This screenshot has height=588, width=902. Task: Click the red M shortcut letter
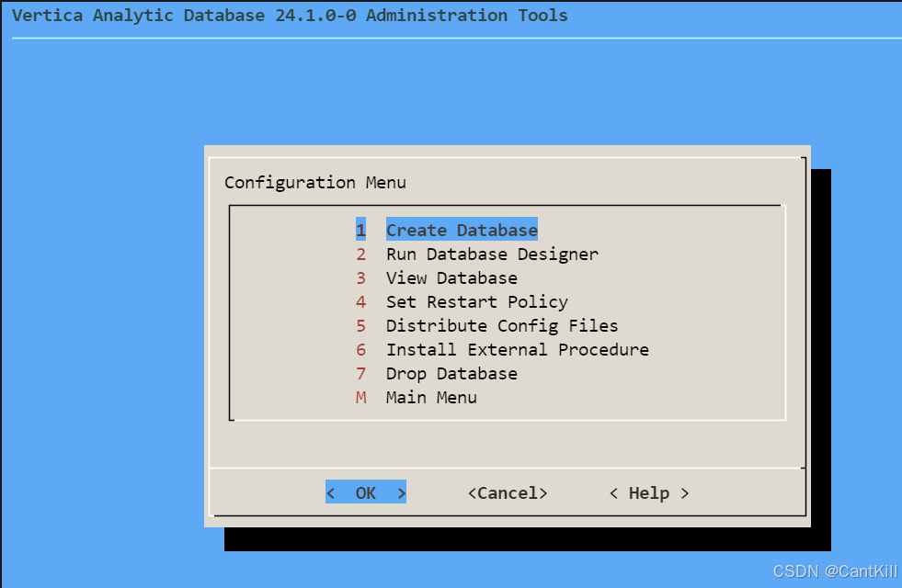(360, 397)
